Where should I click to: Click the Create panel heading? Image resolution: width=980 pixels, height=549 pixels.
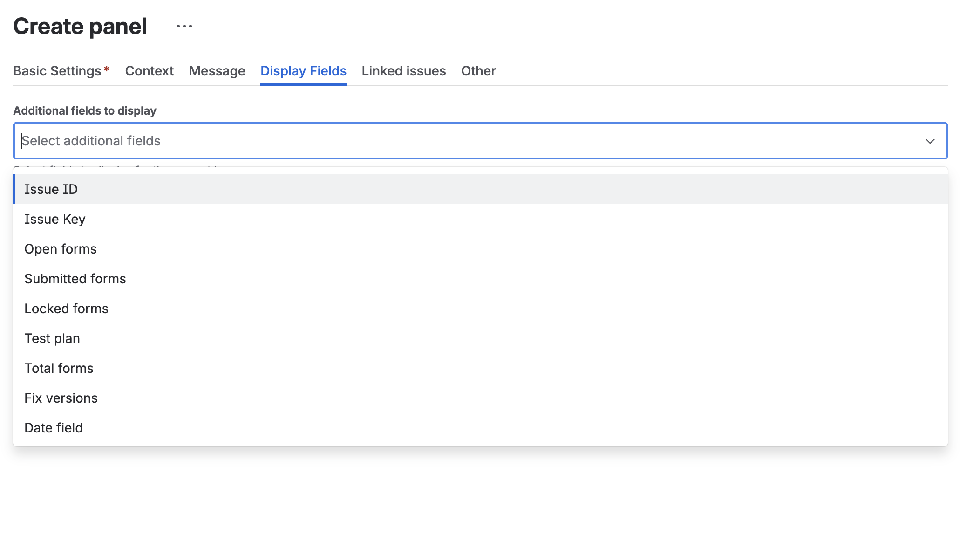point(80,26)
